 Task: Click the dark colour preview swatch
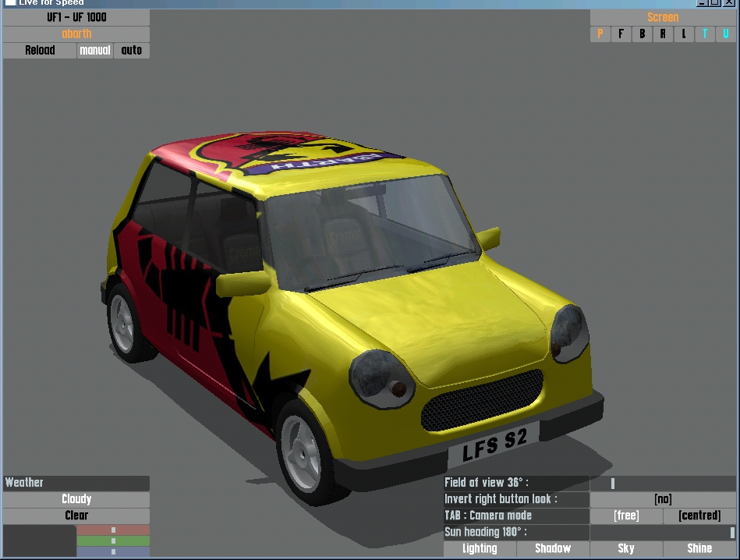point(40,541)
